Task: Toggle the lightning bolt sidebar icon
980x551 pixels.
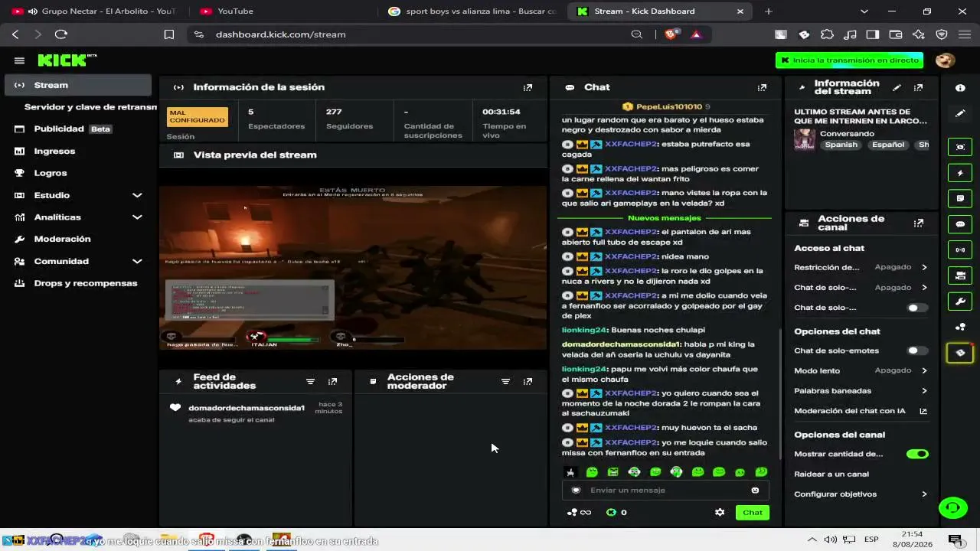Action: 960,173
